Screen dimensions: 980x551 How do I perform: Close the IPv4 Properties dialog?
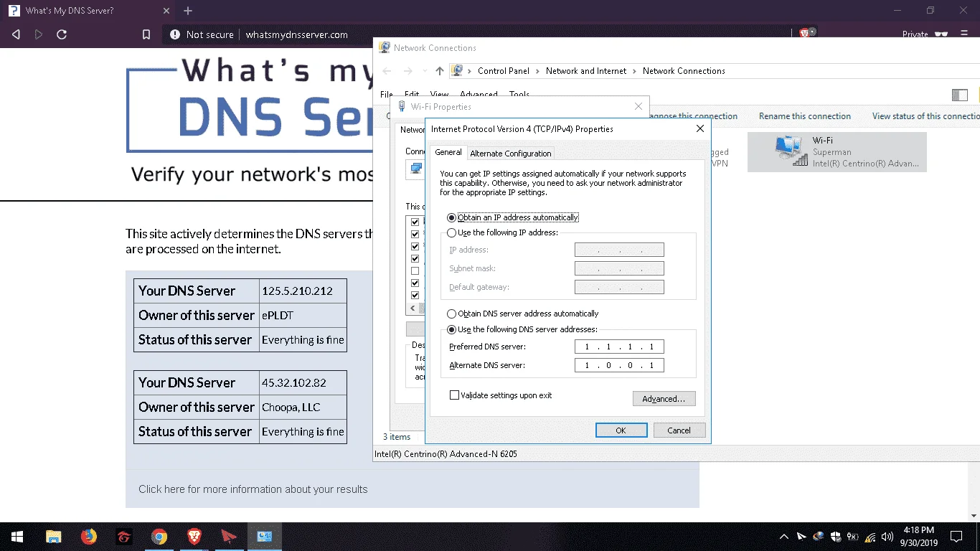pyautogui.click(x=700, y=128)
